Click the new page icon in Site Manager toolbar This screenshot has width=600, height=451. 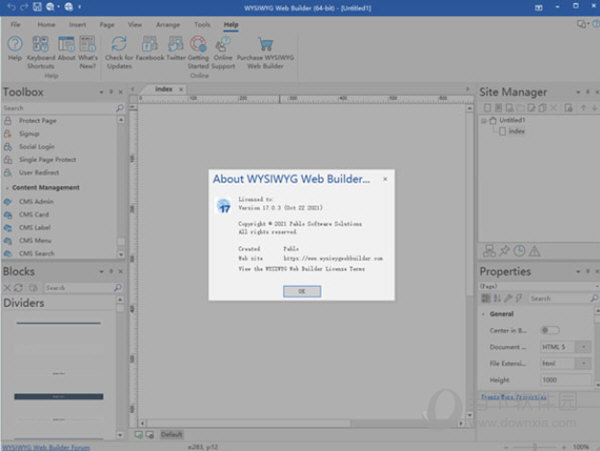point(487,108)
